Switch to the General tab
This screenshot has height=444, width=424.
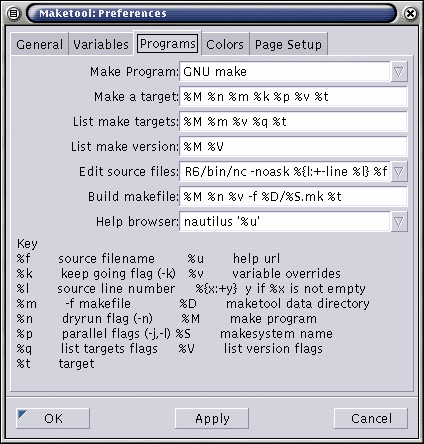tap(39, 44)
